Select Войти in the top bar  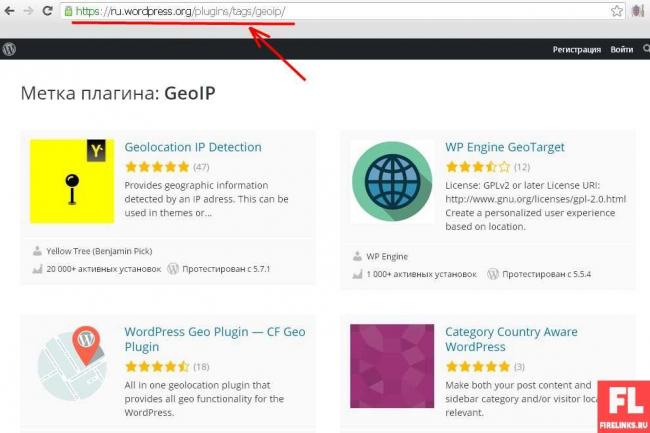pyautogui.click(x=621, y=49)
